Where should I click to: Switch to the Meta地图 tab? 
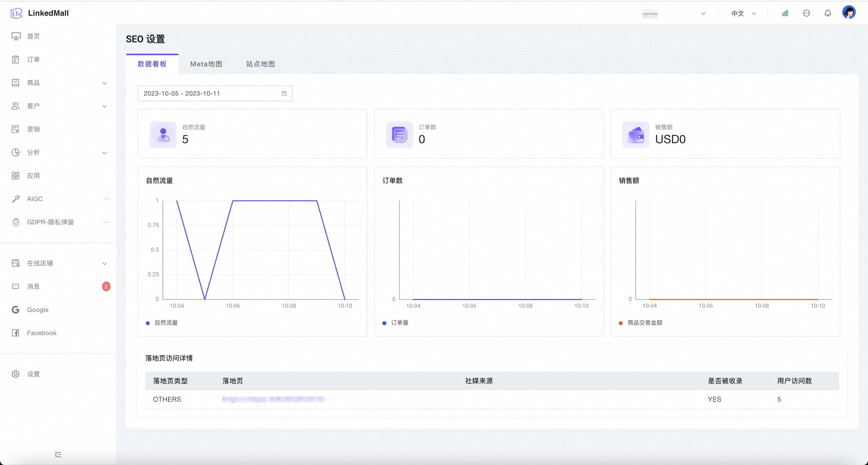[206, 64]
